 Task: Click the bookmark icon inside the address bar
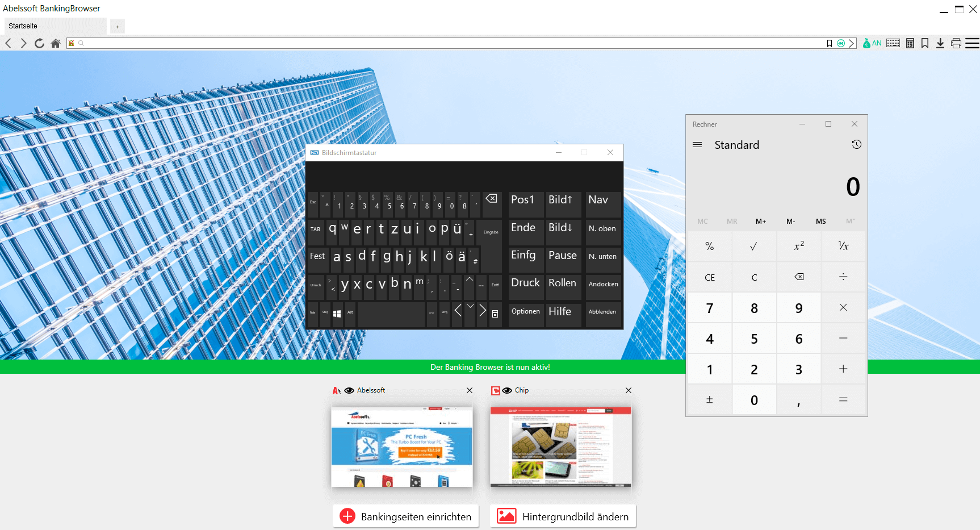pyautogui.click(x=830, y=43)
